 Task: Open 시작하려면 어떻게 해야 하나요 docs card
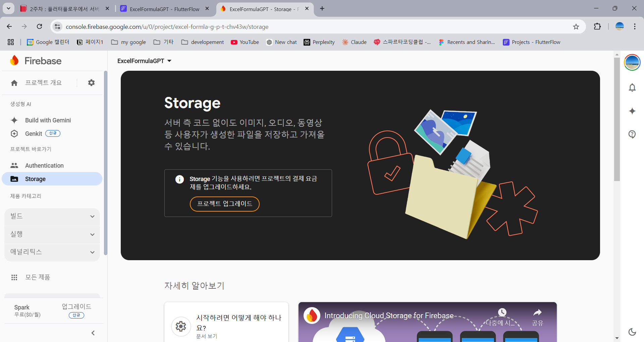click(x=226, y=323)
